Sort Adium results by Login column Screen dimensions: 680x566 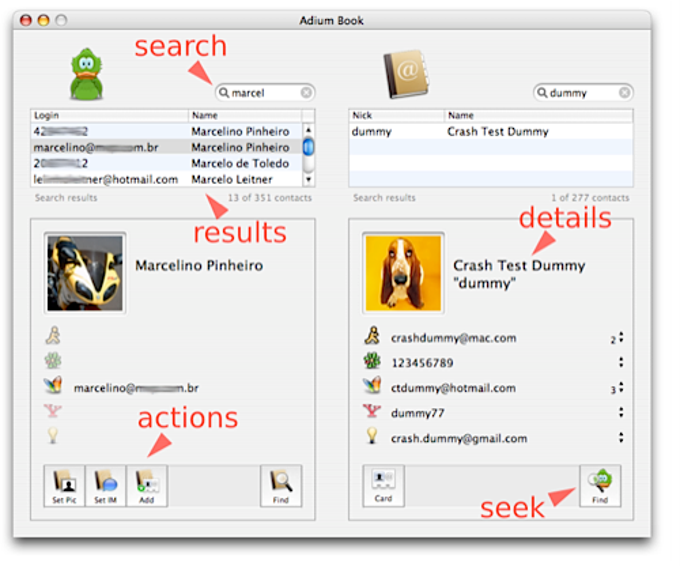(109, 115)
